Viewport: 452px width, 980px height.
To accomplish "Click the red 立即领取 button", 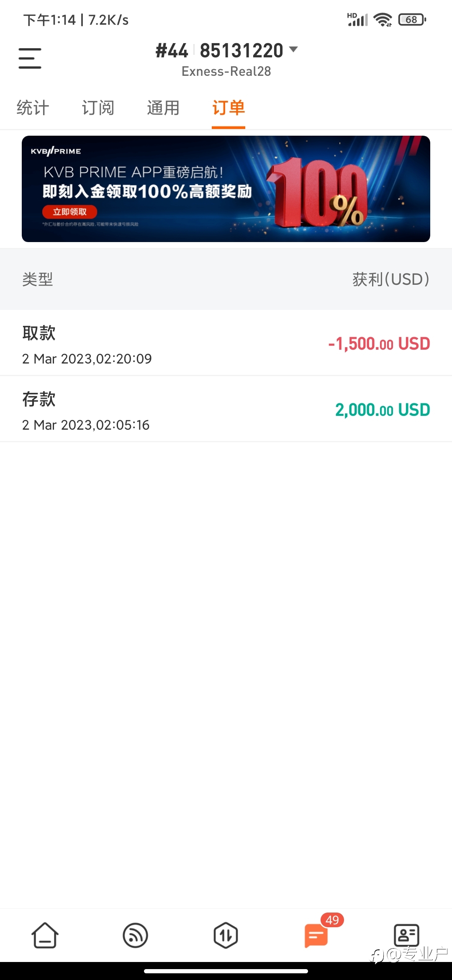I will pyautogui.click(x=69, y=212).
